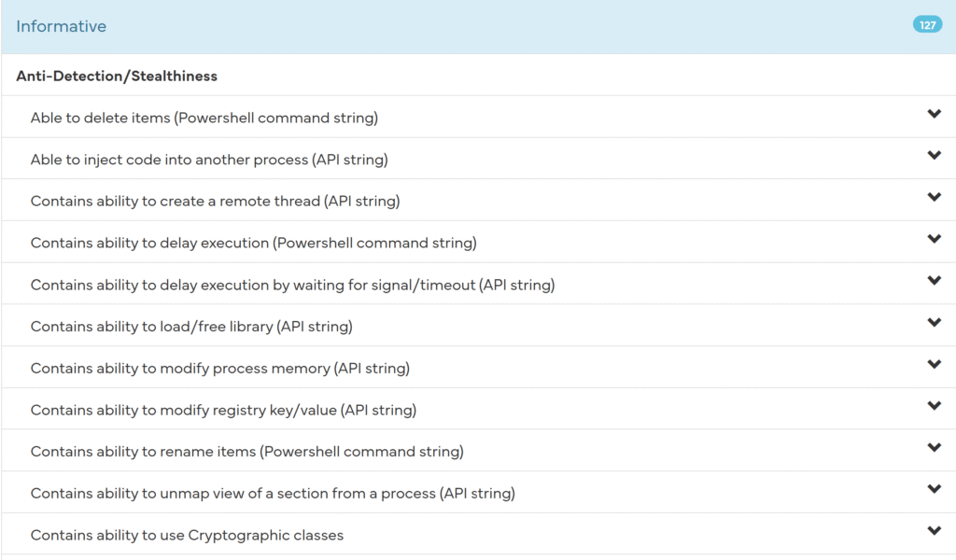Expand chevron for 'load/free library' row
Image resolution: width=956 pixels, height=560 pixels.
coord(934,322)
